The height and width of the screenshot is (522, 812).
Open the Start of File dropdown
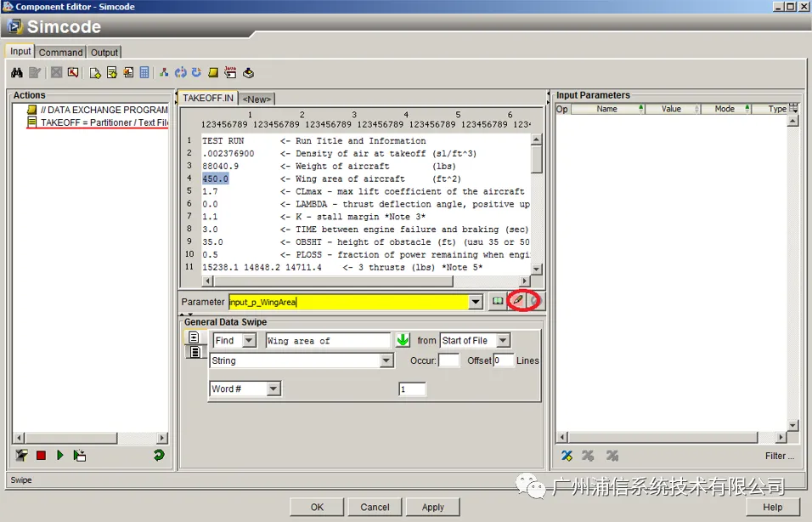pyautogui.click(x=503, y=341)
